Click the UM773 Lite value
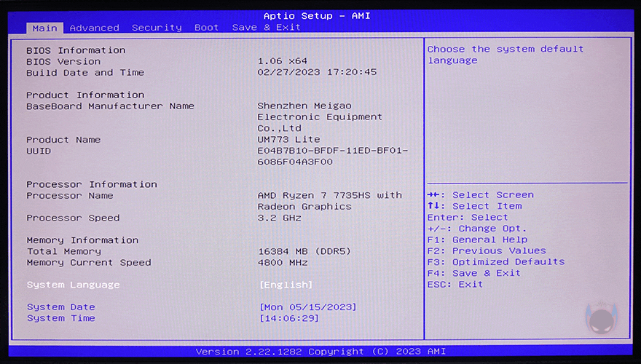 click(288, 139)
